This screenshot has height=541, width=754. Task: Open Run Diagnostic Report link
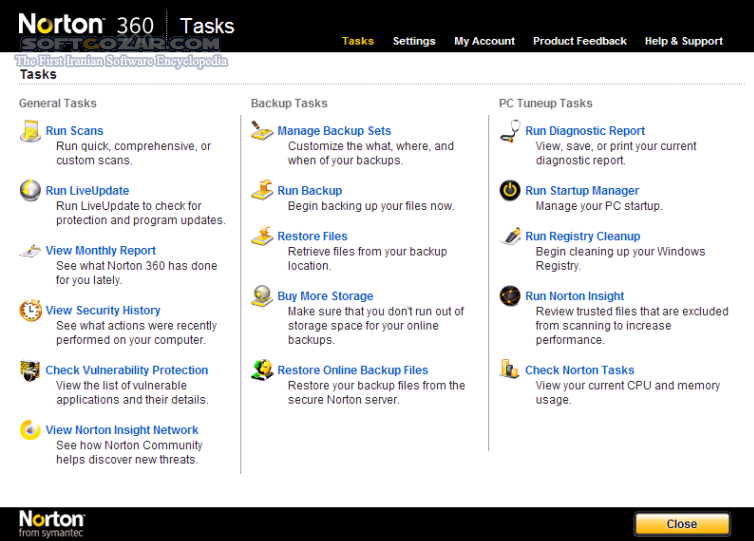pos(585,131)
